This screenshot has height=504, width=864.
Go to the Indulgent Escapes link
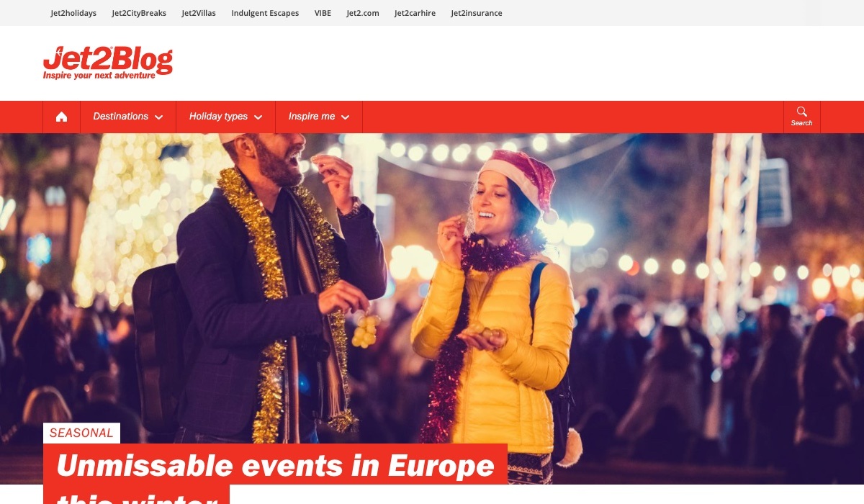(x=265, y=13)
